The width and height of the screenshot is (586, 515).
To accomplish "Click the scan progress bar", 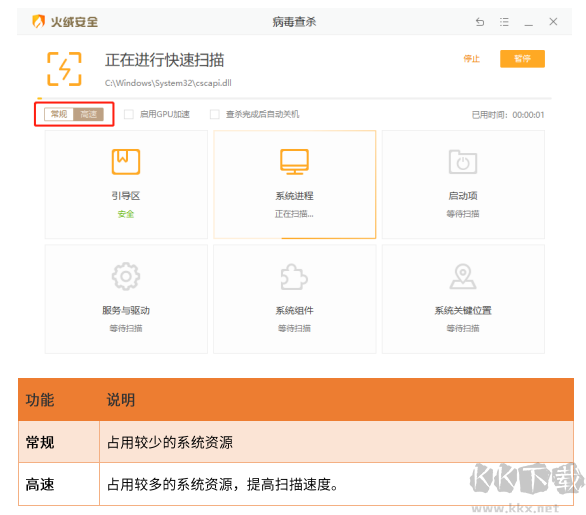I will (294, 98).
